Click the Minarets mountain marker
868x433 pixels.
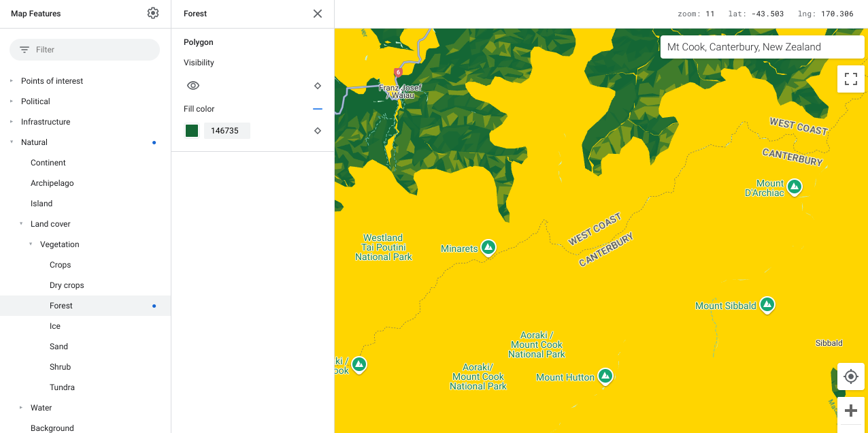(x=488, y=247)
